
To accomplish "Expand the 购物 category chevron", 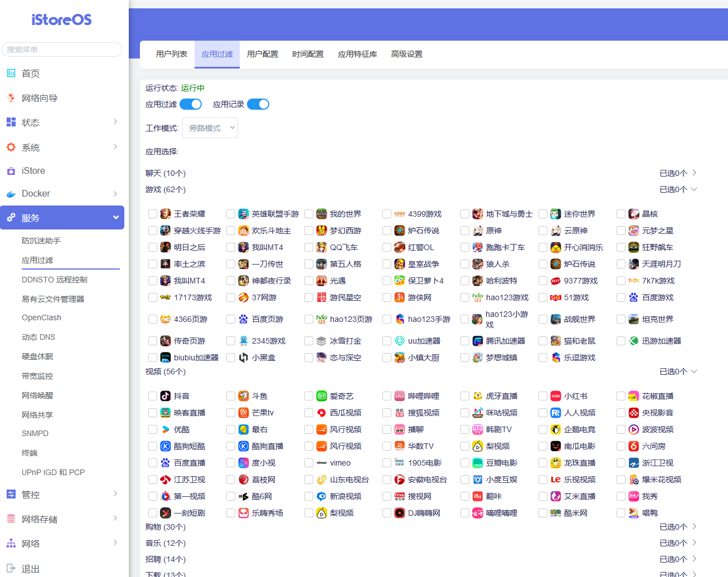I will pyautogui.click(x=694, y=527).
